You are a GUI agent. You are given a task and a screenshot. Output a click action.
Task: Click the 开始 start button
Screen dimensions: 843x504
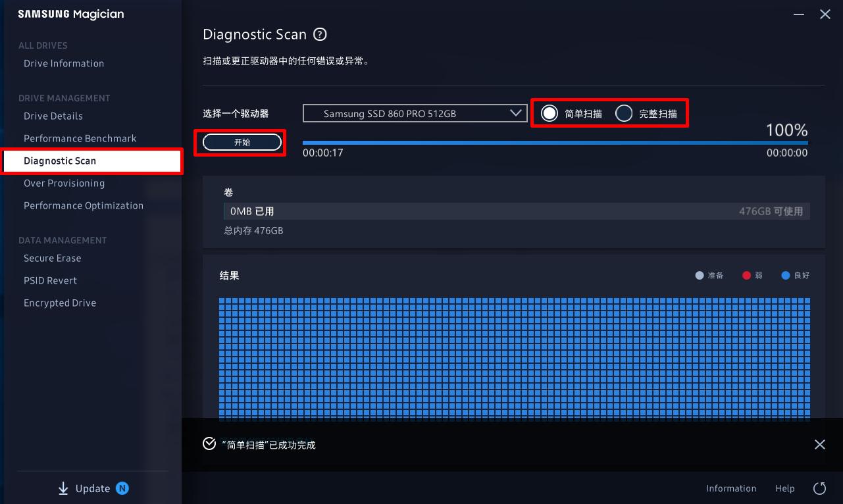[242, 142]
